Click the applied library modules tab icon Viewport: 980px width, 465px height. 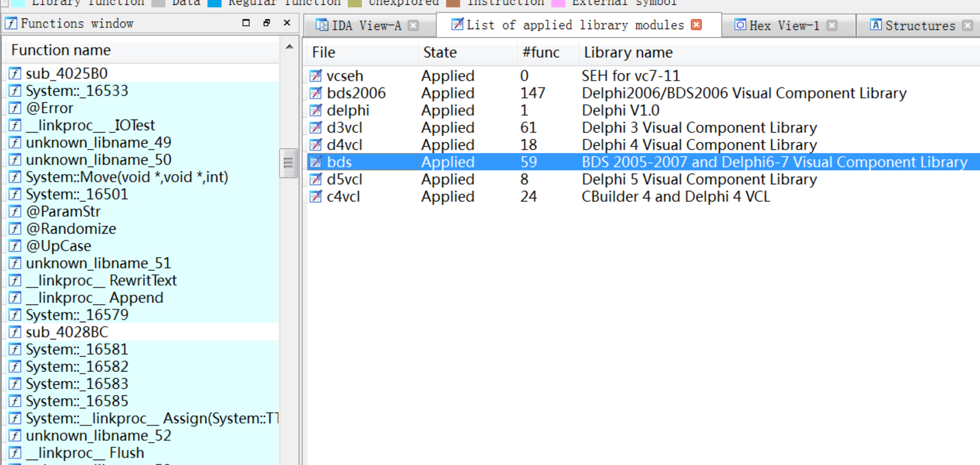457,24
